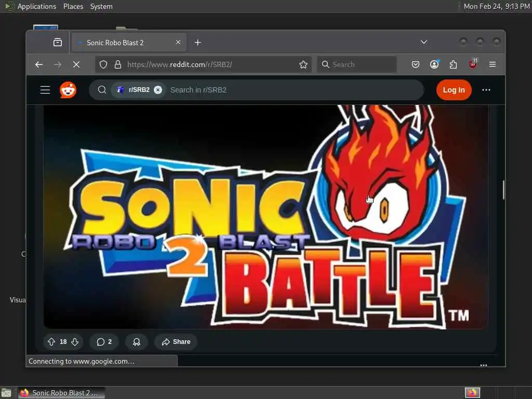
Task: Bookmark this page with the star
Action: [x=303, y=64]
